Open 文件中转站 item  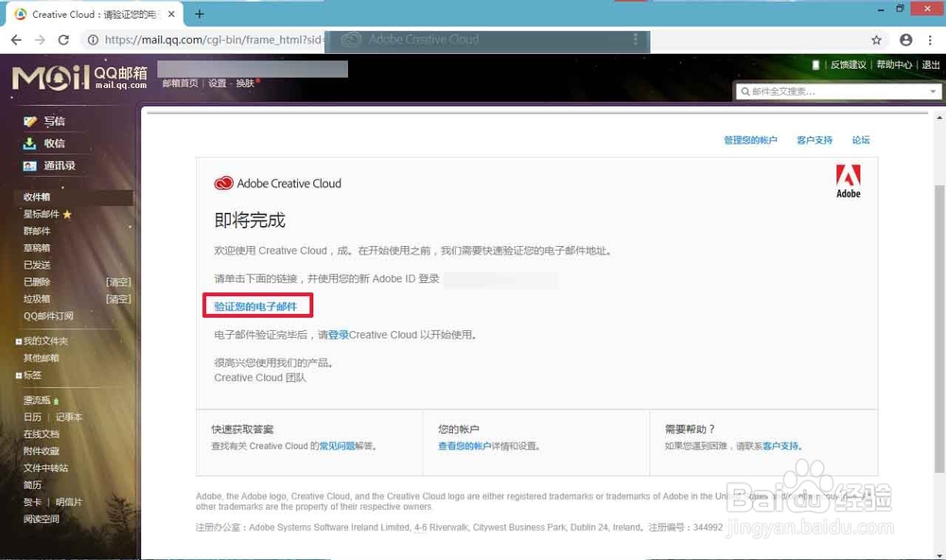(45, 467)
